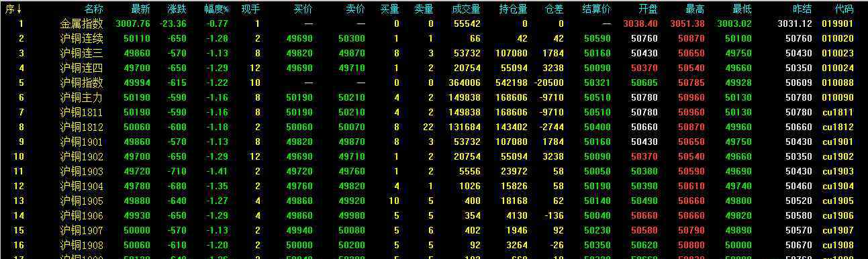The image size is (868, 259).
Task: Select the 沪铜连续 contract row
Action: click(434, 38)
